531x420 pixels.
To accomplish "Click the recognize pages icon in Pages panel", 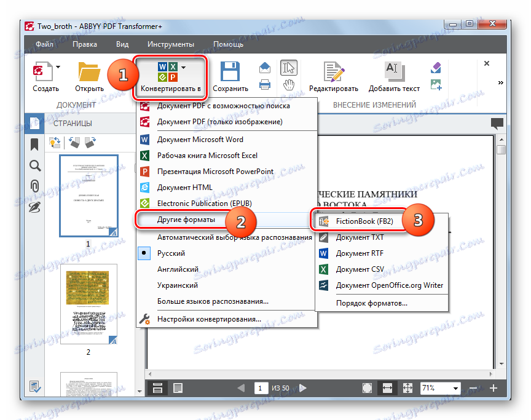I will tap(55, 143).
